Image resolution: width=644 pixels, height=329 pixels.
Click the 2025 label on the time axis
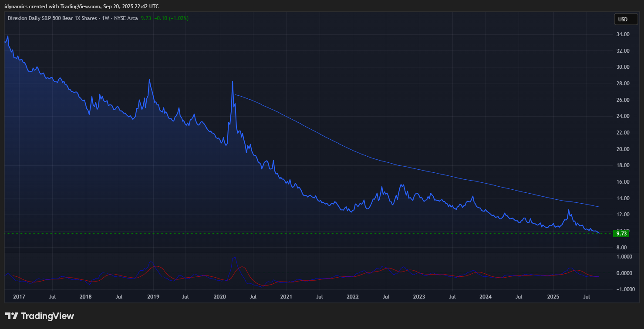pos(553,297)
